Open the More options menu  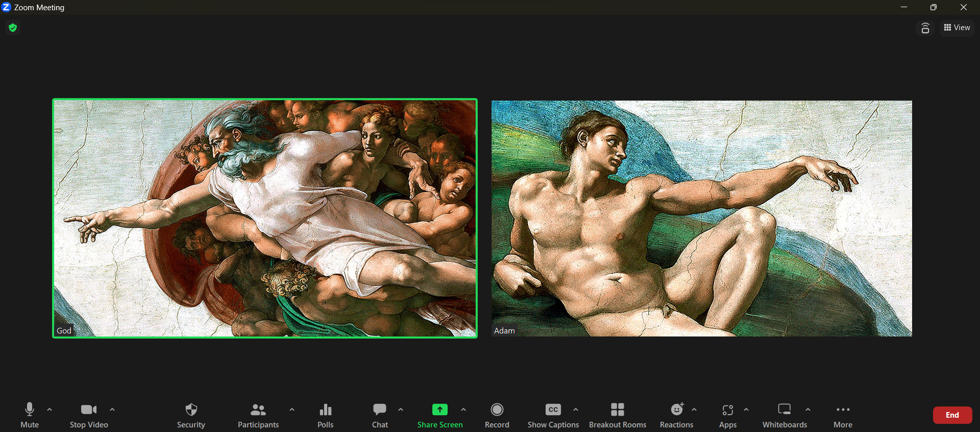843,415
